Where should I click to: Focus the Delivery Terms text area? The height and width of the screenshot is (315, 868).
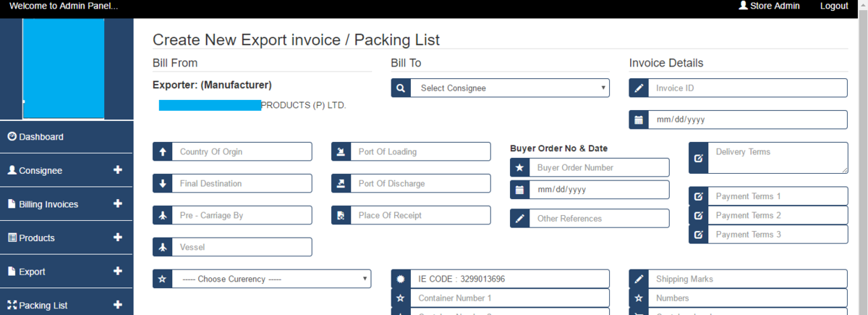click(x=778, y=158)
